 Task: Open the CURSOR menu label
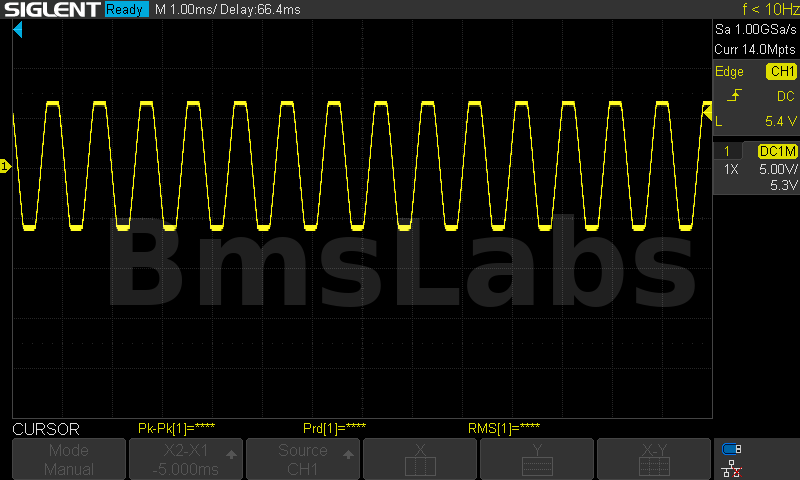point(45,429)
